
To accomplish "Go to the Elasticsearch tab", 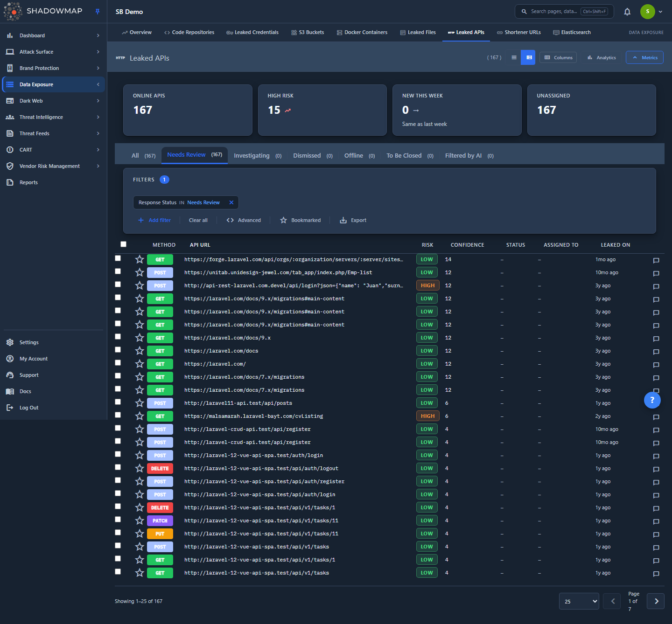I will 572,32.
